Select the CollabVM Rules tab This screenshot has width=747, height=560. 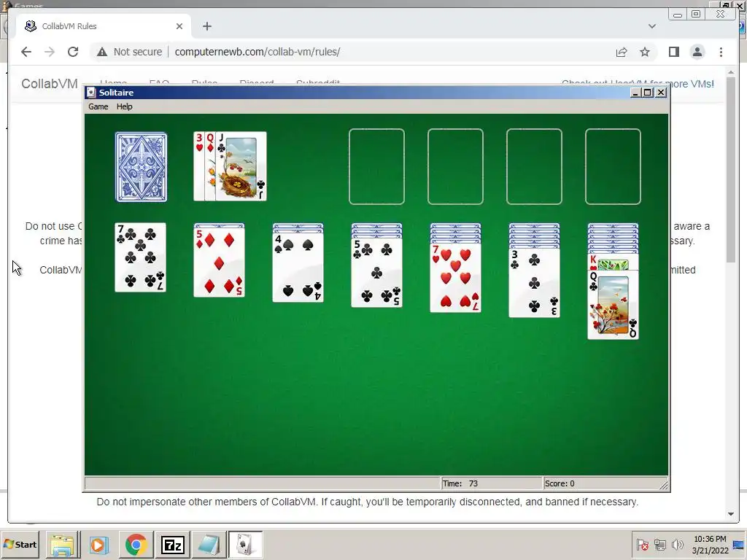pyautogui.click(x=104, y=26)
